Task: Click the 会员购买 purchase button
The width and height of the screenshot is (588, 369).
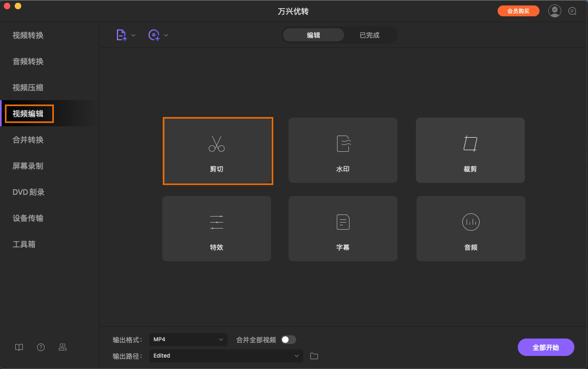Action: click(x=518, y=10)
